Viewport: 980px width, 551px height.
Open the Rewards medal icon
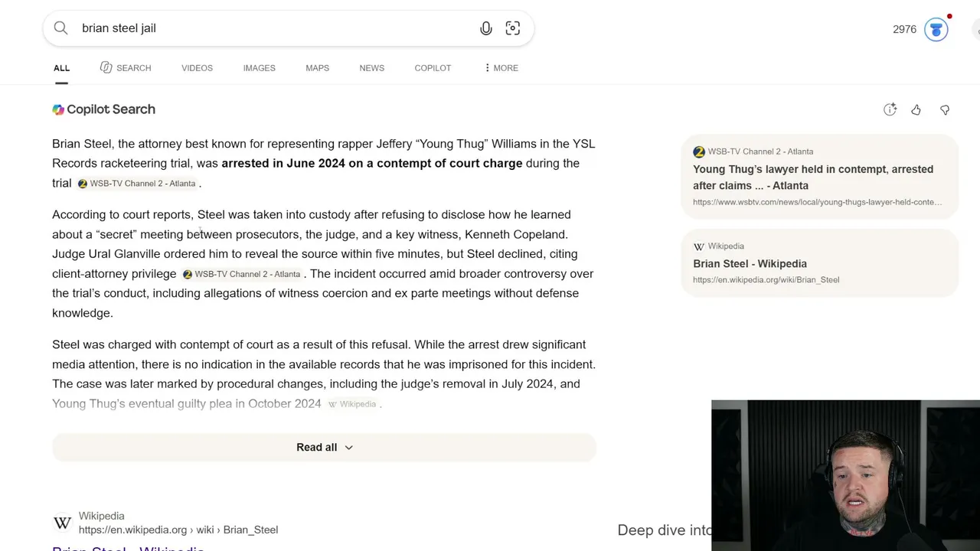936,29
